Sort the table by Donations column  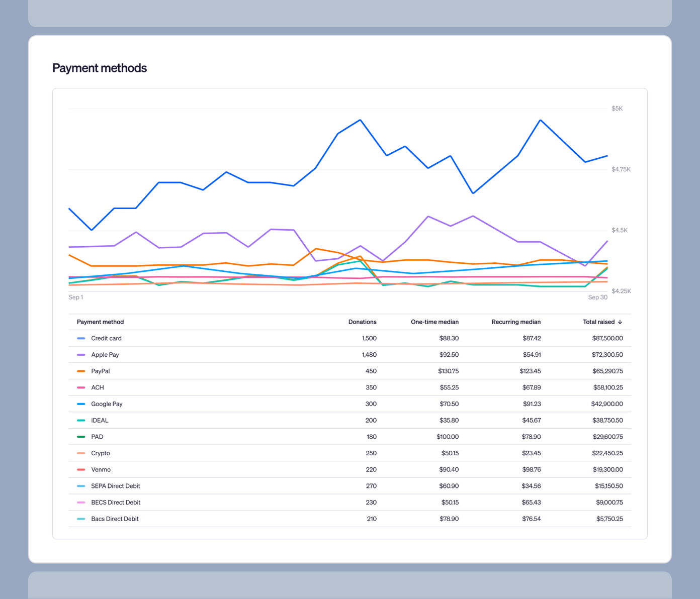362,322
